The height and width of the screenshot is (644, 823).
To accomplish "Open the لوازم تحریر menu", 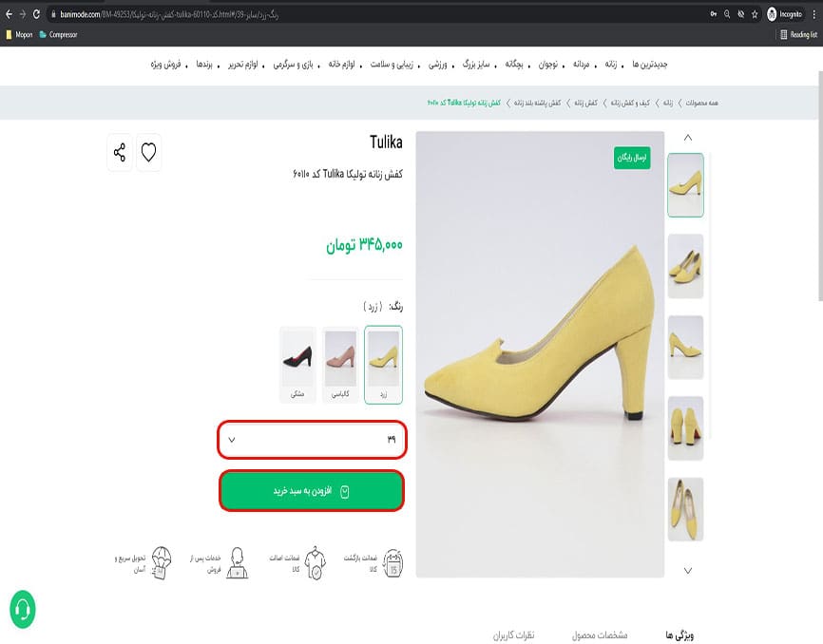I will [243, 65].
